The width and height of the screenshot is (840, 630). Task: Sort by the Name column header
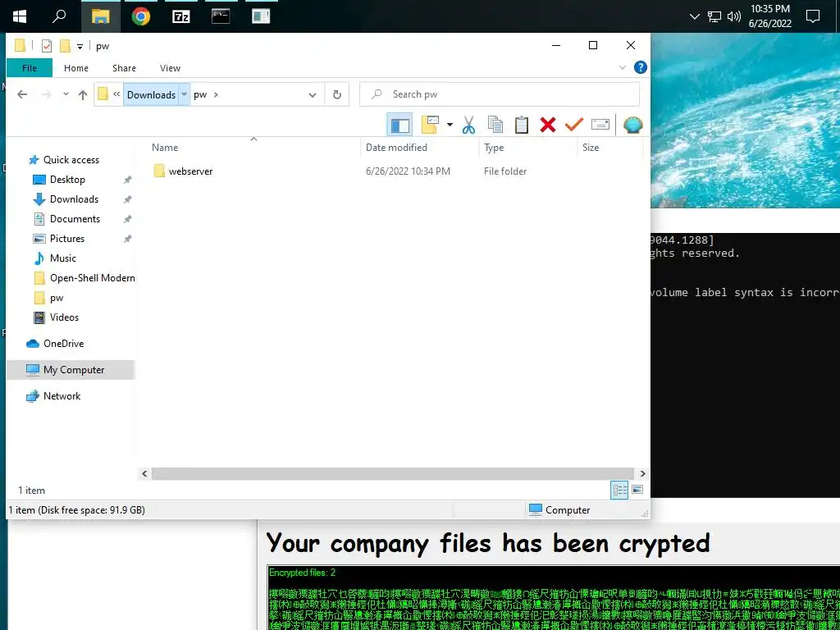[x=164, y=148]
